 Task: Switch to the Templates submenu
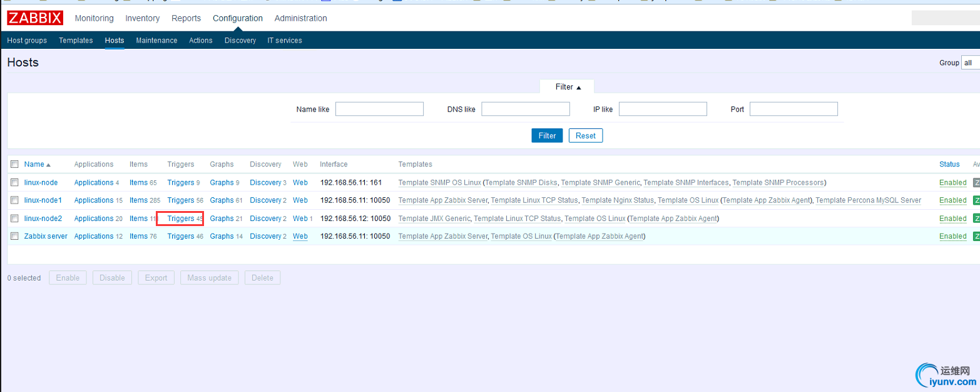click(76, 40)
